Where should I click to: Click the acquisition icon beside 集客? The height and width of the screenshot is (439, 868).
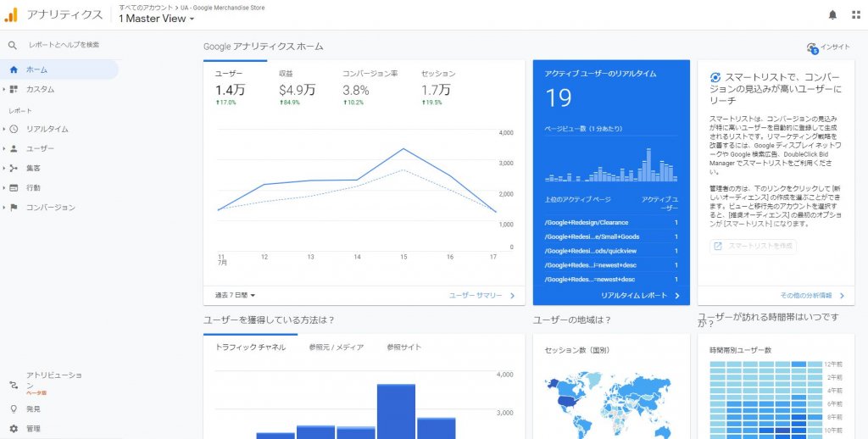point(14,169)
